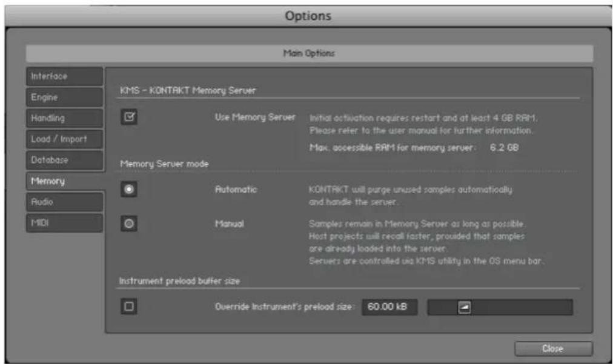613x364 pixels.
Task: Click the 60.00 kB preload size field
Action: [389, 307]
